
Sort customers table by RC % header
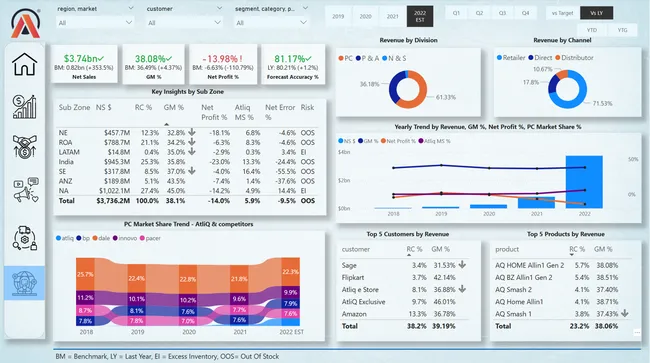point(414,249)
